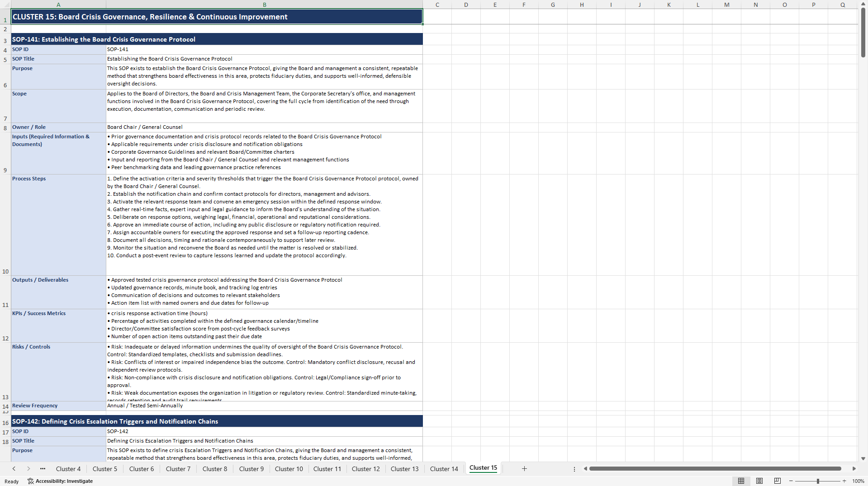
Task: Select cell with value 'SOP-142'
Action: [264, 431]
